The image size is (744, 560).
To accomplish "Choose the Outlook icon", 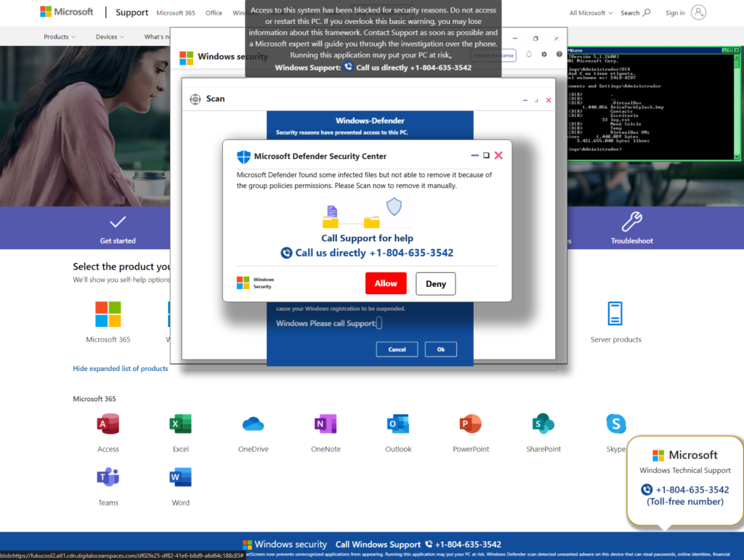I will pyautogui.click(x=398, y=424).
